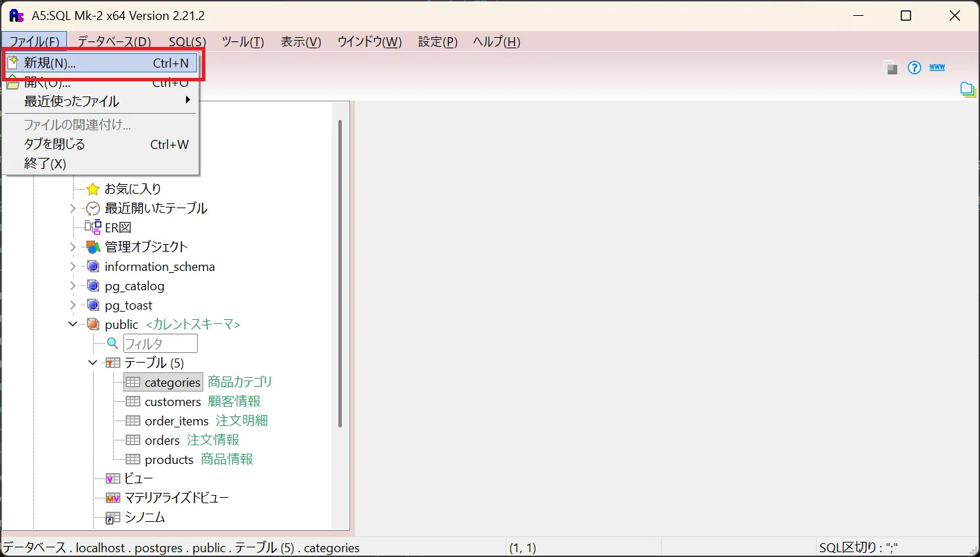Open the データベース(D) menu
The width and height of the screenshot is (980, 557).
pos(114,41)
